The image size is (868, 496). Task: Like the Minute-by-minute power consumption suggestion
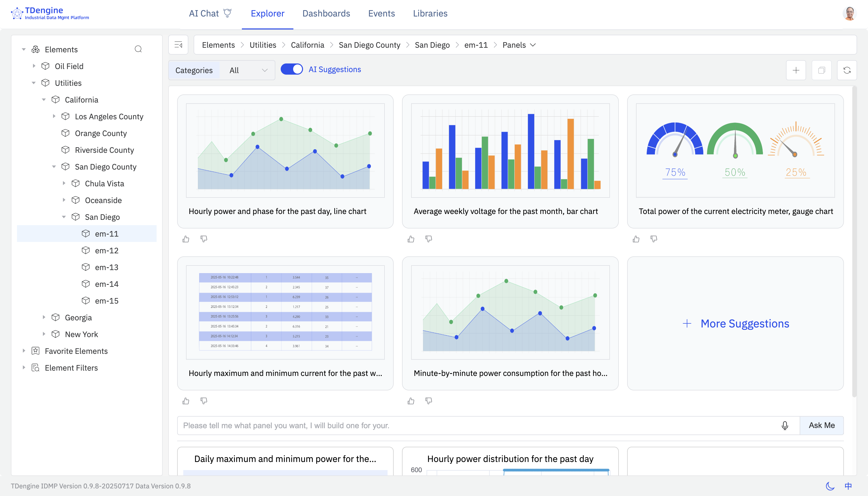tap(411, 401)
